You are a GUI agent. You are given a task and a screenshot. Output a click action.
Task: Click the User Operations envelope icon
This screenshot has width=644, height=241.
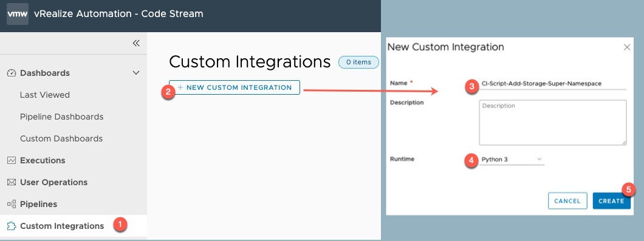12,182
